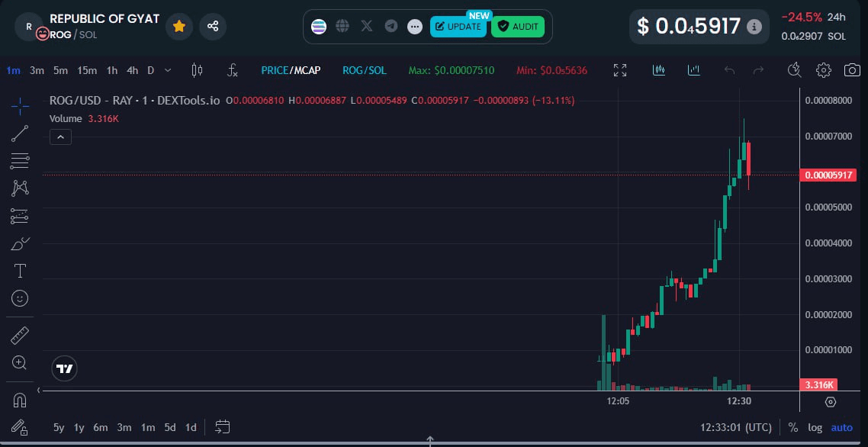Click the Solana chain icon

(319, 27)
